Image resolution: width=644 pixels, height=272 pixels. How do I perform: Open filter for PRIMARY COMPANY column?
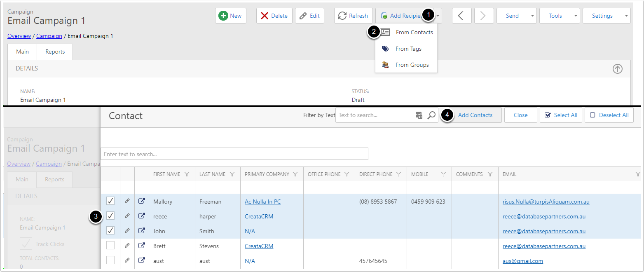click(295, 174)
